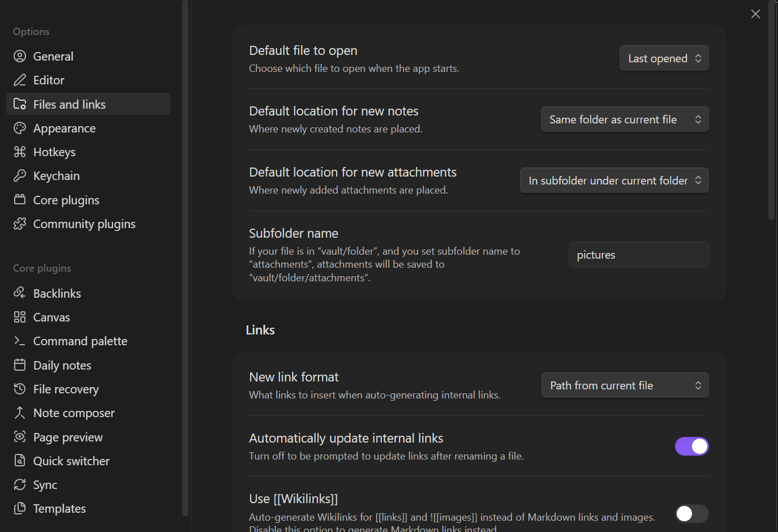Click the Sync circular arrows icon

[20, 484]
